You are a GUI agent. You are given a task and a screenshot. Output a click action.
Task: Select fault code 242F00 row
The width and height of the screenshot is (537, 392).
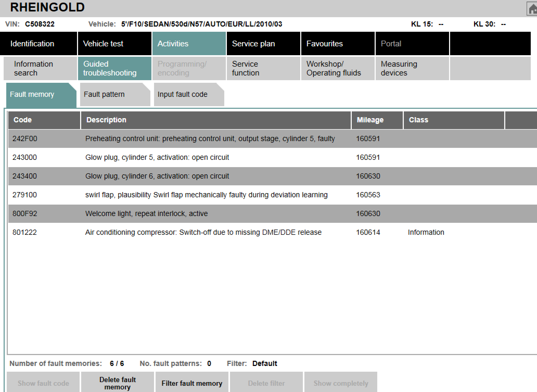click(272, 138)
